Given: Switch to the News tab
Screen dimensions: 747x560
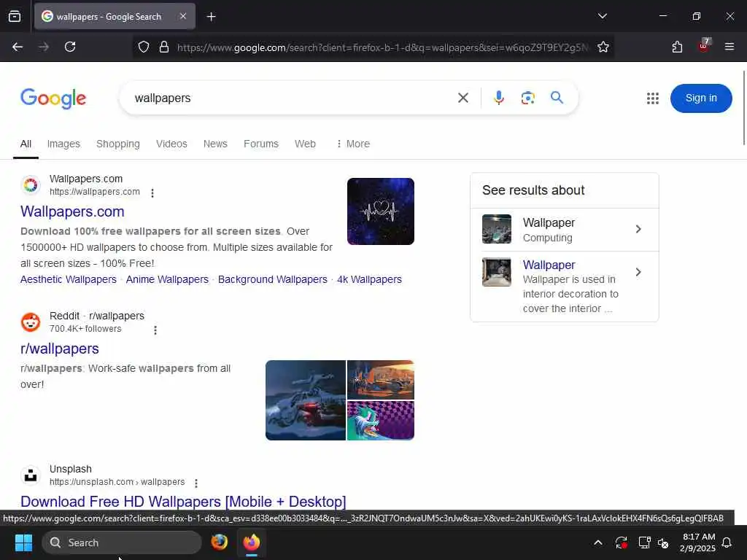Looking at the screenshot, I should tap(215, 144).
